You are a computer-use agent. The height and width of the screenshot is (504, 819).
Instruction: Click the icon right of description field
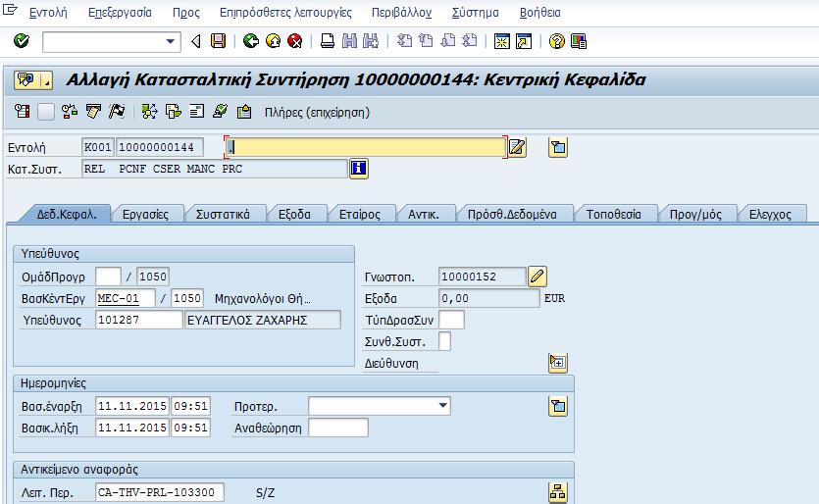click(x=558, y=147)
